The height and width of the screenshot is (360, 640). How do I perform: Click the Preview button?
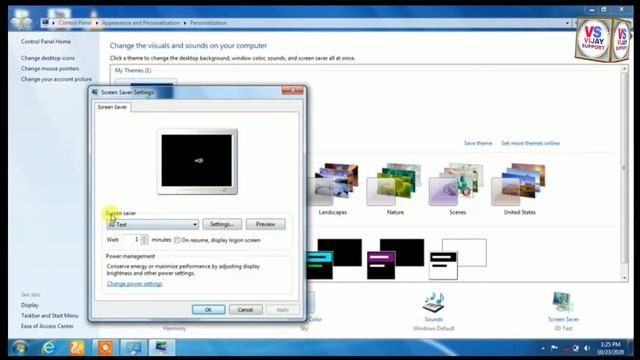265,224
